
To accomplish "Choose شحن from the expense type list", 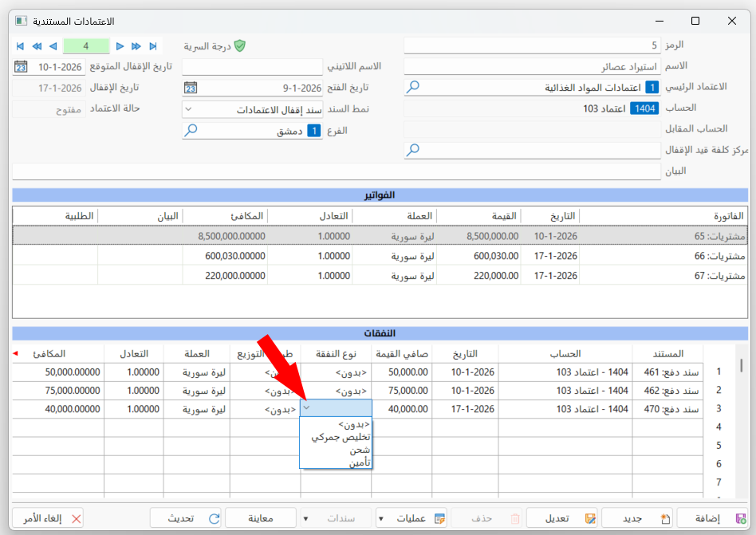I will coord(336,450).
